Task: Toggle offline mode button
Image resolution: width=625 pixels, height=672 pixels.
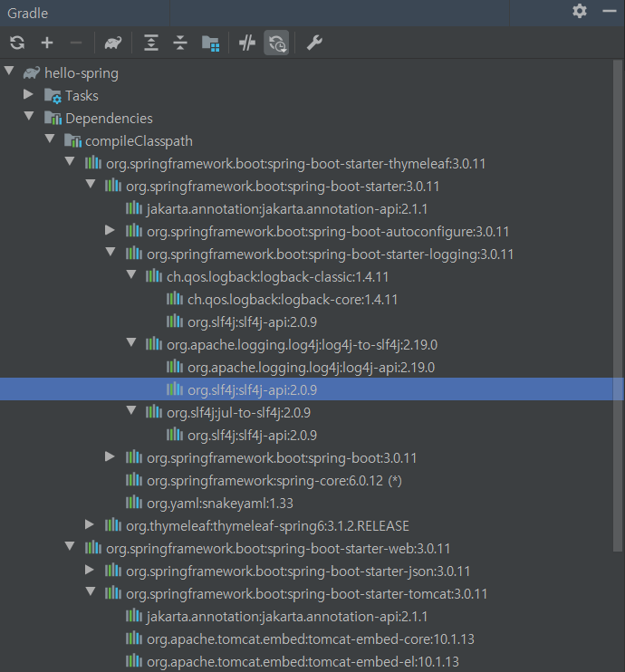Action: coord(247,43)
